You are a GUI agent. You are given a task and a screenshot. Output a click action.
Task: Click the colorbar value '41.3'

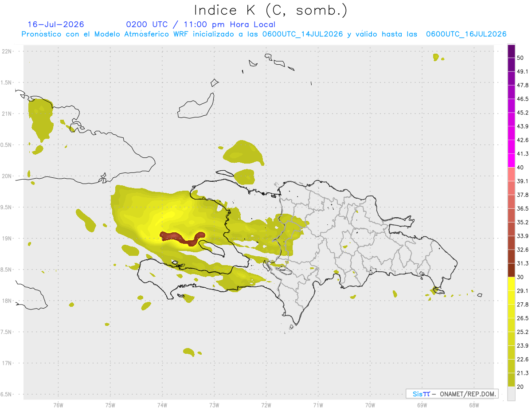click(523, 154)
